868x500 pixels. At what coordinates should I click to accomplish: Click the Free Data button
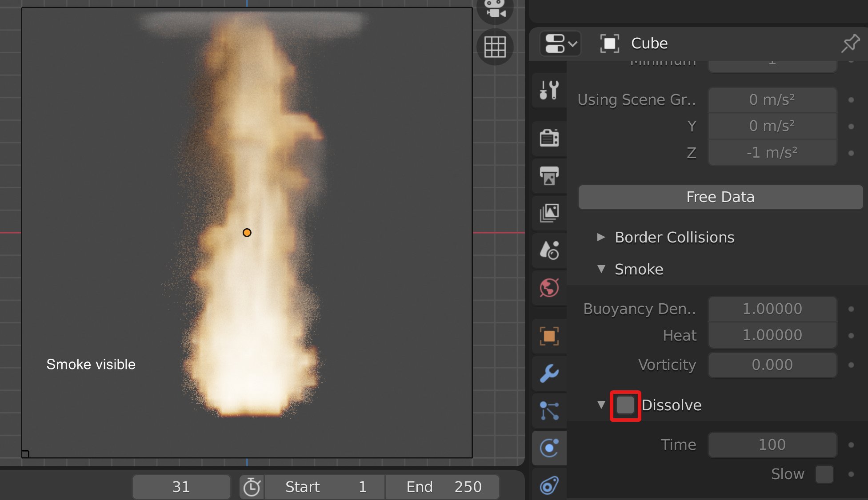(720, 197)
